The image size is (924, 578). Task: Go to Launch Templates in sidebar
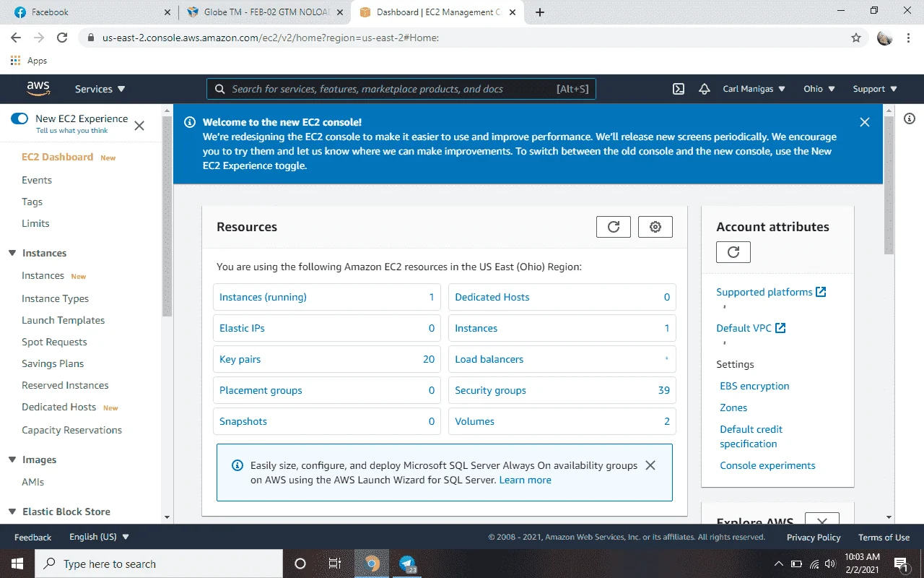64,320
